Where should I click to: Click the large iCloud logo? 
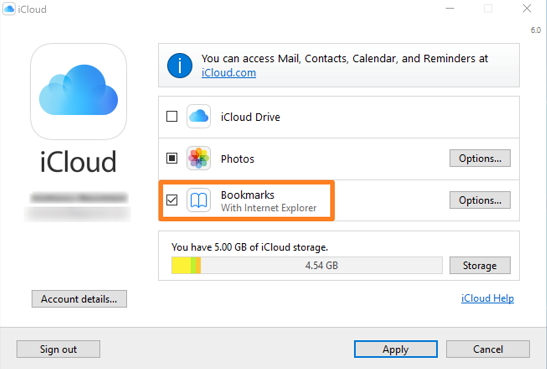click(78, 91)
